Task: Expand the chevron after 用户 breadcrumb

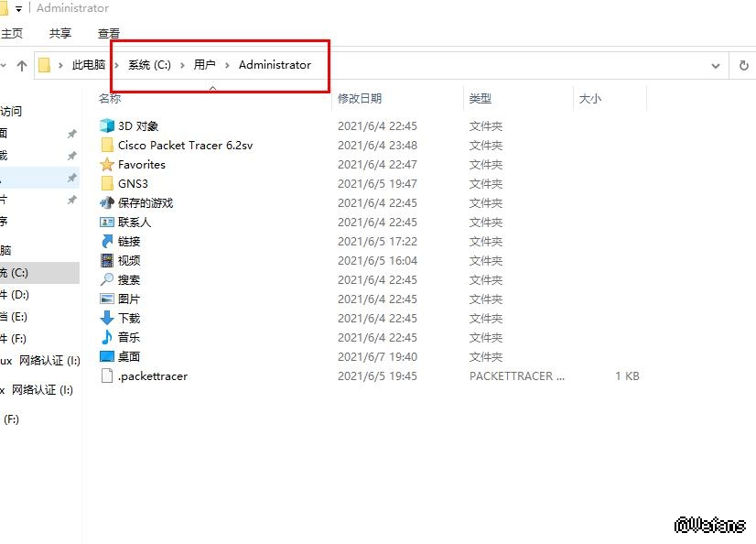Action: tap(227, 65)
